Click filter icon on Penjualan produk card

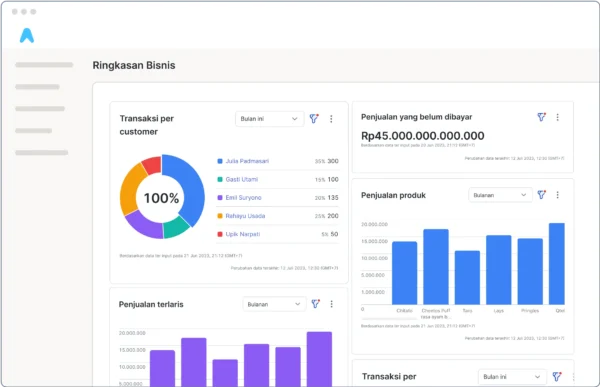[x=541, y=195]
